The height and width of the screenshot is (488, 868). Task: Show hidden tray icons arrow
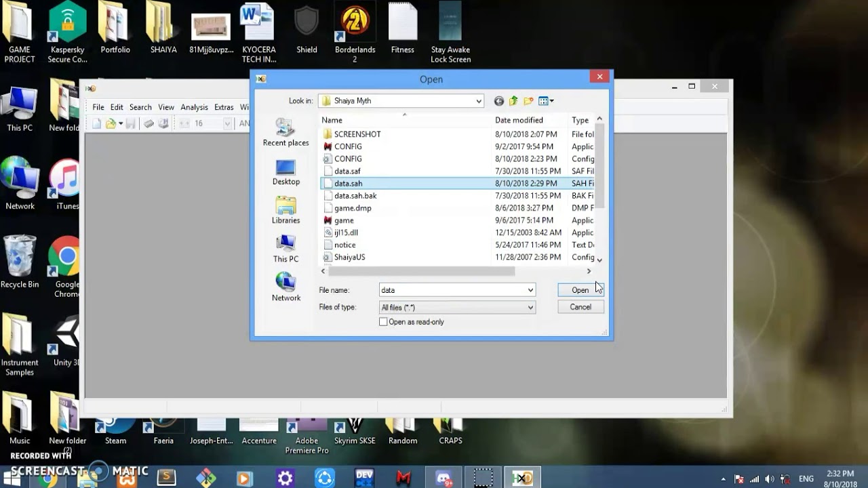[723, 479]
